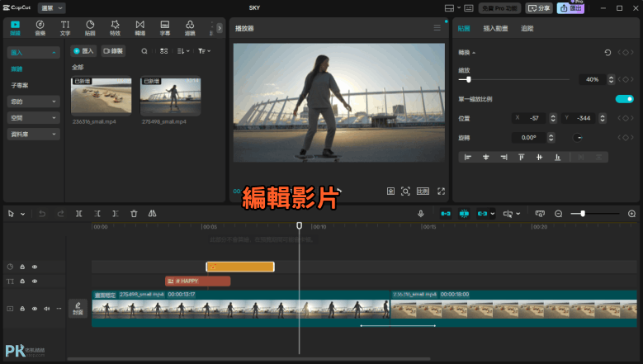Collapse the 匯入 section in sidebar

click(x=33, y=53)
